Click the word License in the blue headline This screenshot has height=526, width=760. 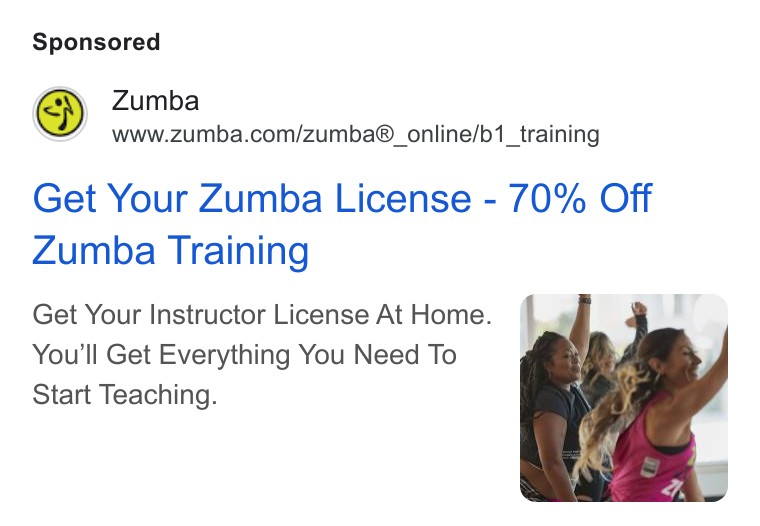pyautogui.click(x=403, y=198)
